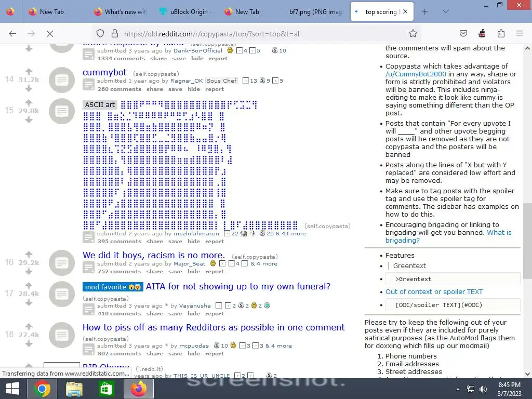This screenshot has height=399, width=532.
Task: List all tabs dropdown
Action: coord(446,11)
